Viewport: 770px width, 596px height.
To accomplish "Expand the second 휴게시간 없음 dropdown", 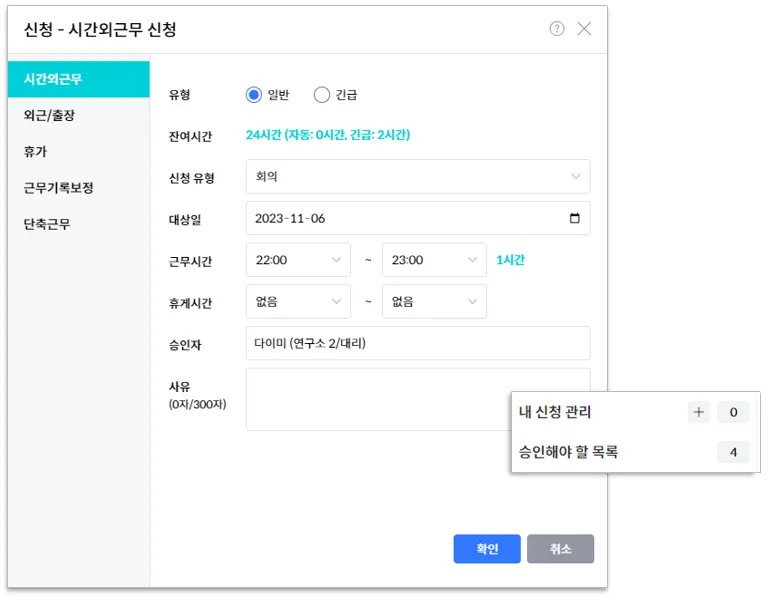I will point(434,301).
